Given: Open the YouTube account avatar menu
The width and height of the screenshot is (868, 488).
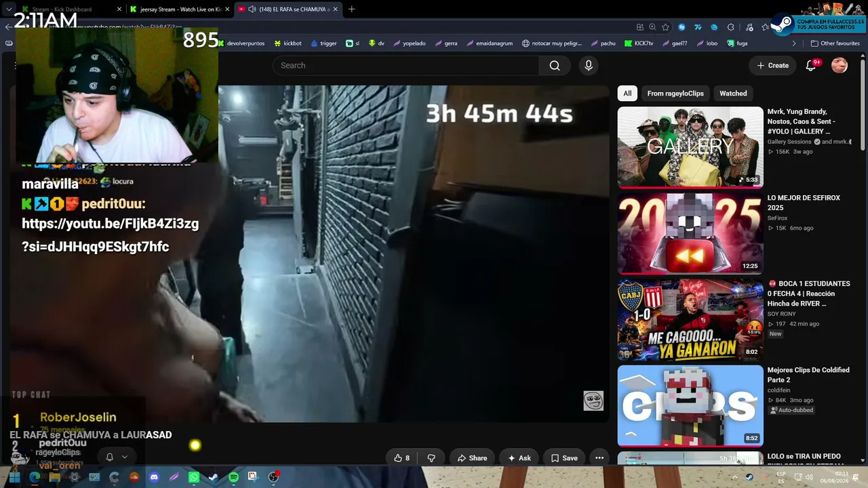Looking at the screenshot, I should pos(840,66).
